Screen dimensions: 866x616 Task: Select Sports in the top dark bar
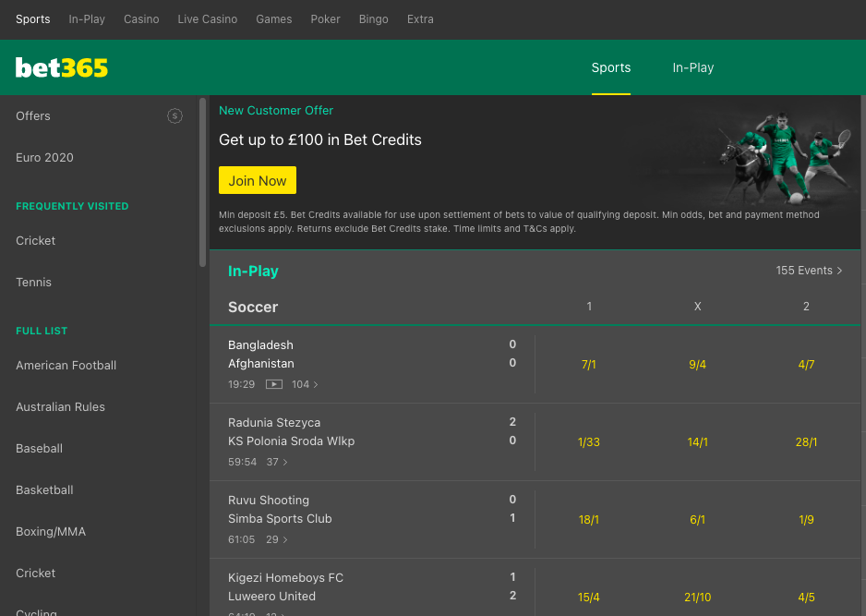33,19
